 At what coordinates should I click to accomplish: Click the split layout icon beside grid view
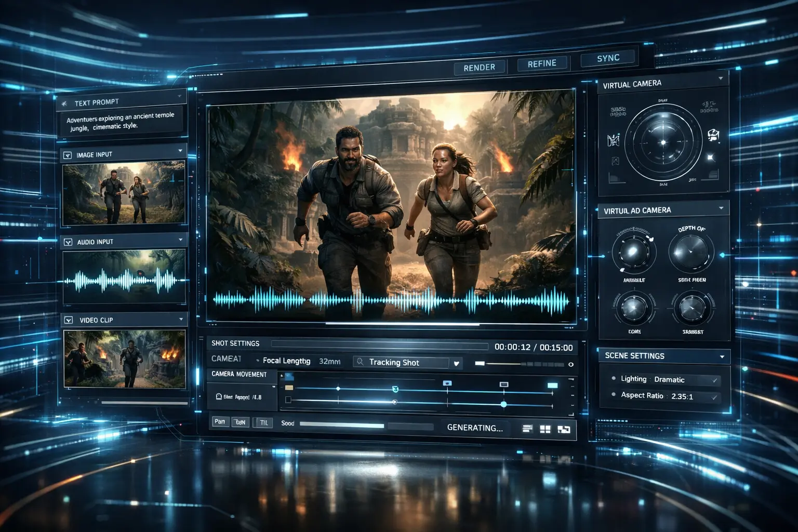coord(564,429)
